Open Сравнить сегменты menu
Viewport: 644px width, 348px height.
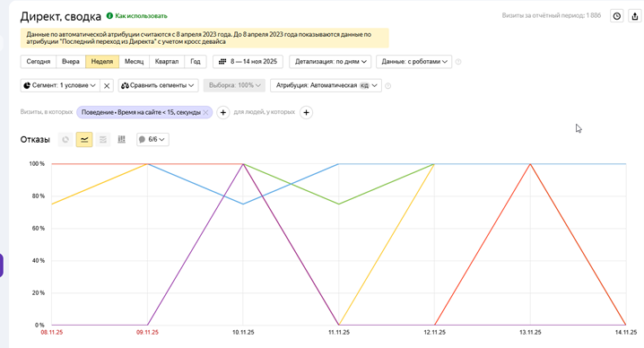pos(159,85)
